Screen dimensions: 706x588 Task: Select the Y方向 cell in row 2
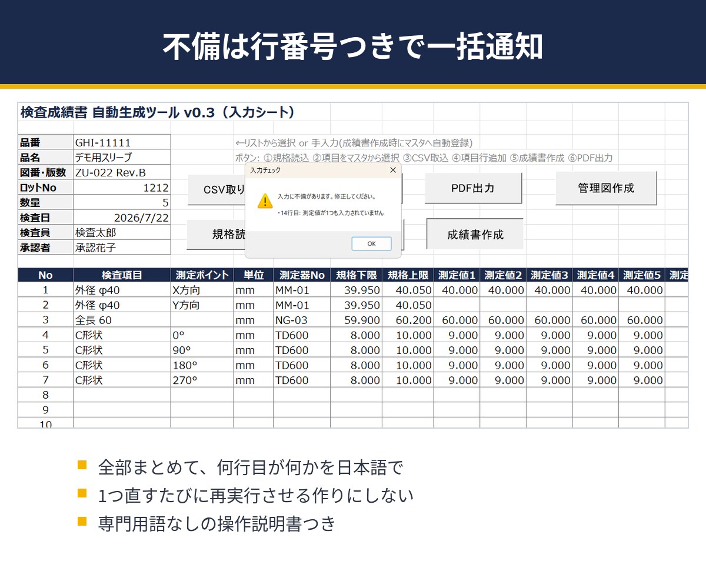click(x=202, y=305)
